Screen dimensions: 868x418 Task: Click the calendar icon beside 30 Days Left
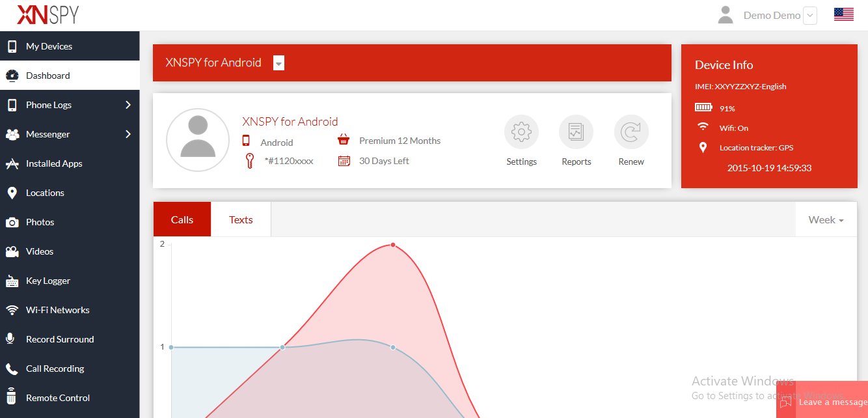[344, 161]
